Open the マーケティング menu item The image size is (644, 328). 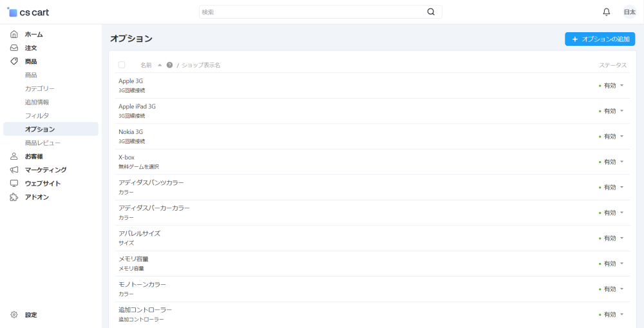pyautogui.click(x=46, y=169)
